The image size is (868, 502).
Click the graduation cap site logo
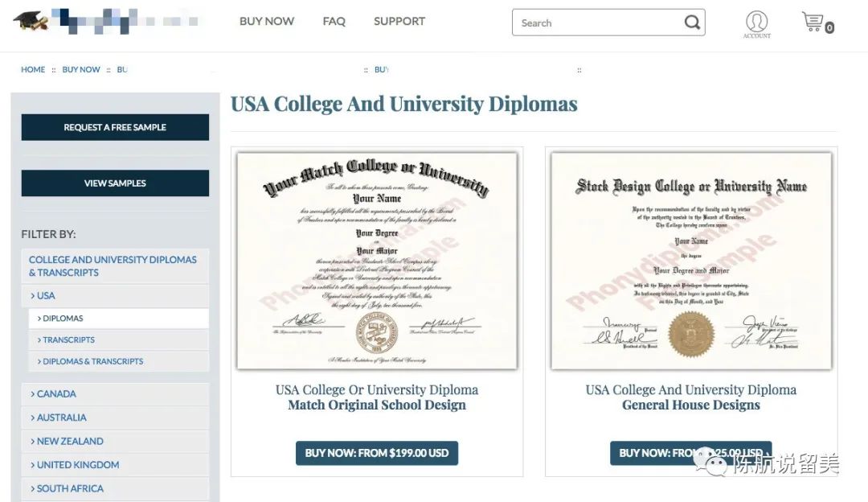31,20
